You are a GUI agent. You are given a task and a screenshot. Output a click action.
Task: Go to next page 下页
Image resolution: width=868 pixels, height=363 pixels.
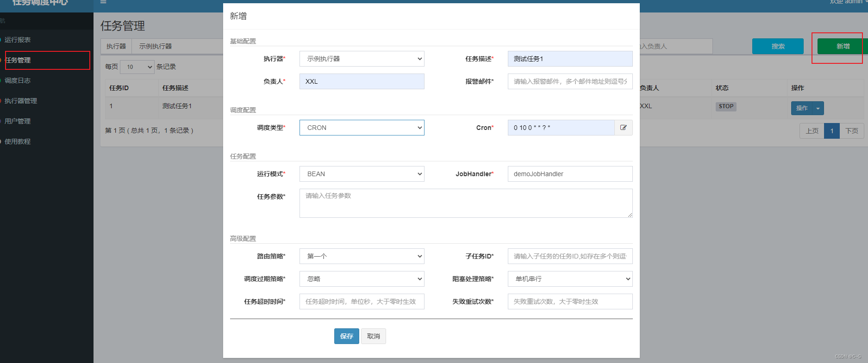(852, 131)
